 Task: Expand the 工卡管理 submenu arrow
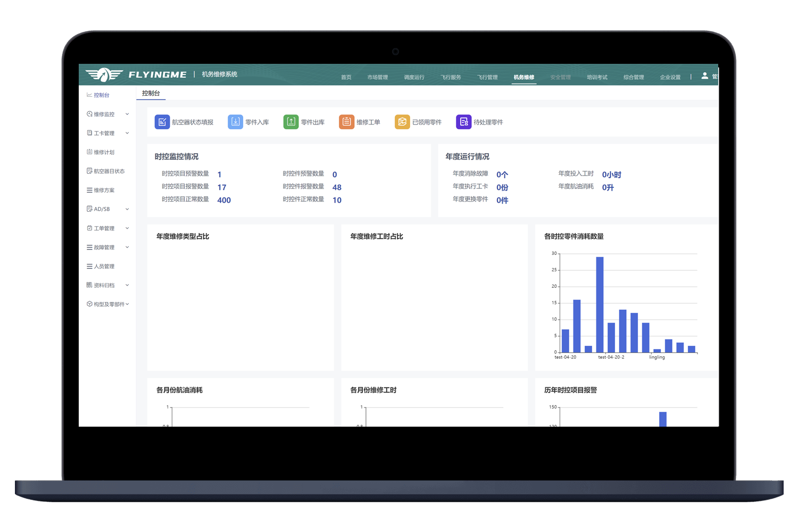tap(127, 134)
